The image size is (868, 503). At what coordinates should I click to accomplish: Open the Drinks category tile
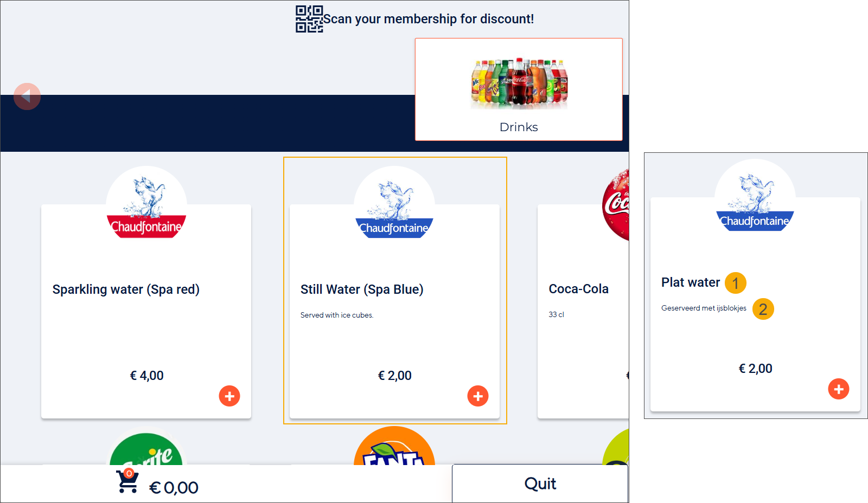coord(519,89)
